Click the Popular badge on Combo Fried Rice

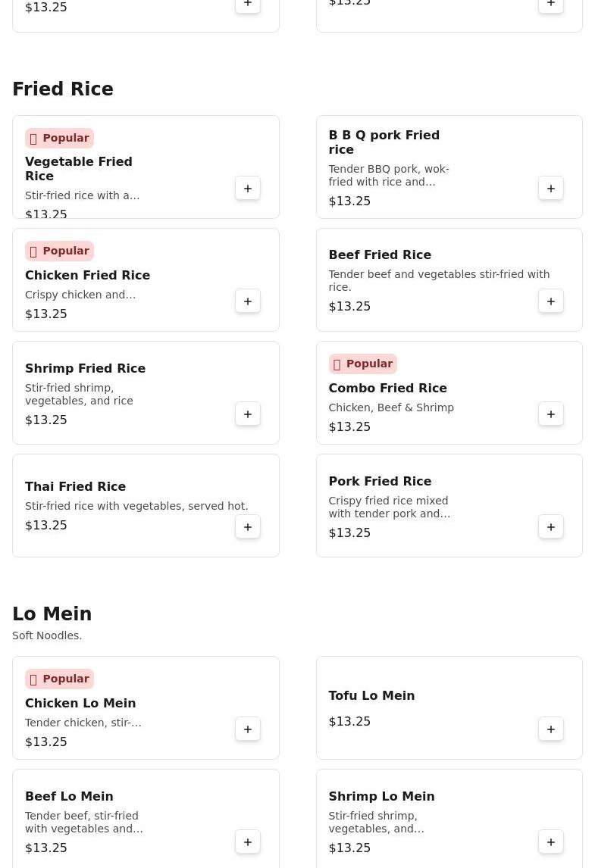[x=363, y=364]
